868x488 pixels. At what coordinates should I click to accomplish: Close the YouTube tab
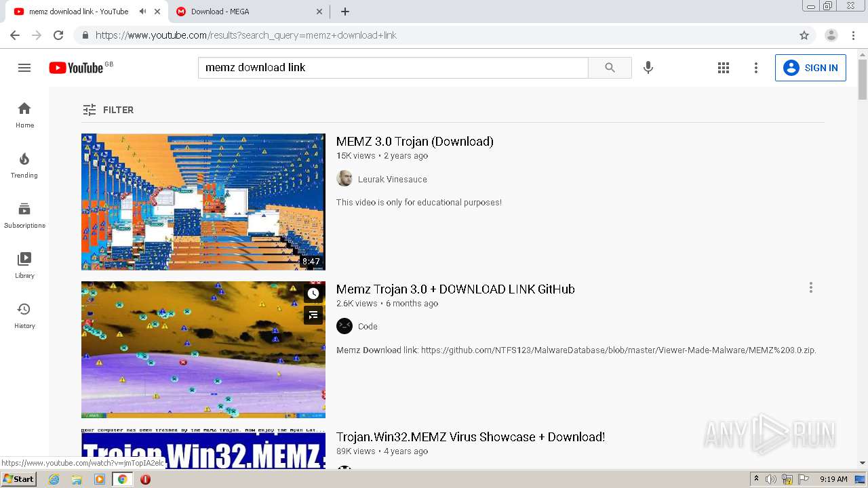click(x=157, y=12)
